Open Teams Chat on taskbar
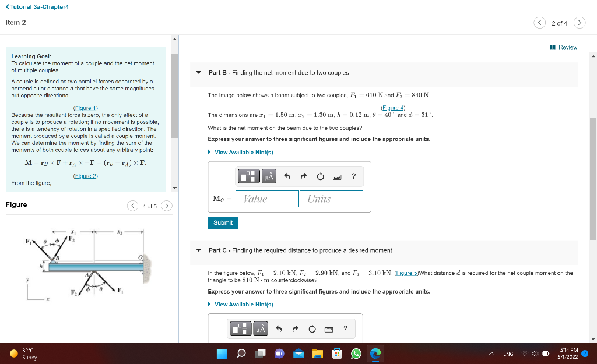The width and height of the screenshot is (597, 364). [x=279, y=354]
